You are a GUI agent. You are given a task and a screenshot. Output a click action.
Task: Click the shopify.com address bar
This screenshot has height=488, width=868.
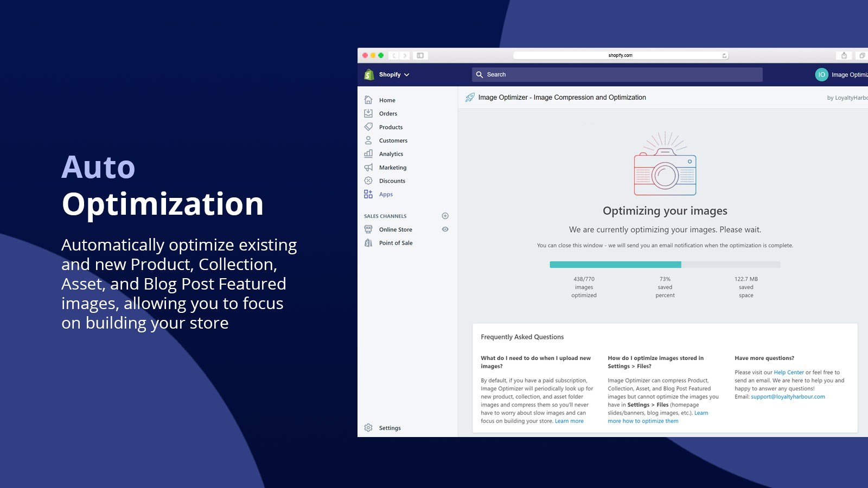click(621, 55)
